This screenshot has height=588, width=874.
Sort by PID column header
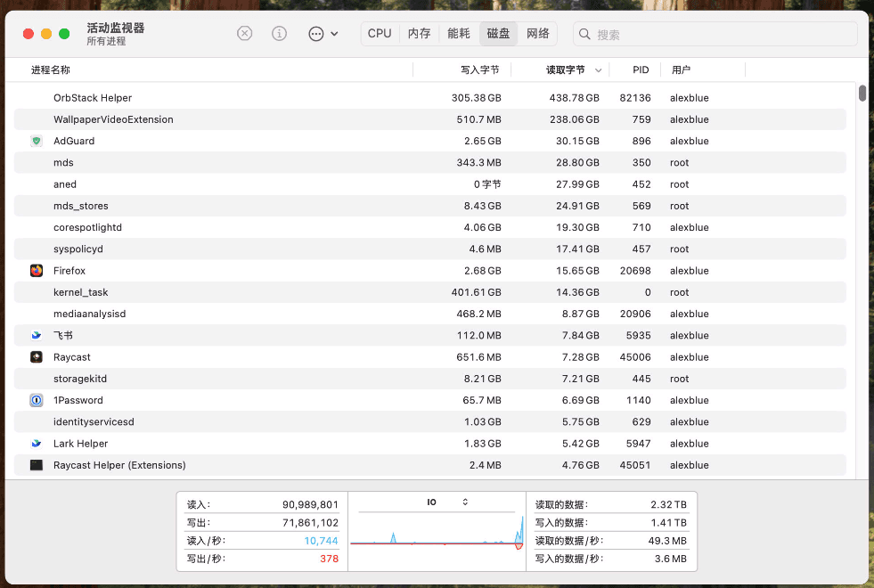coord(641,69)
